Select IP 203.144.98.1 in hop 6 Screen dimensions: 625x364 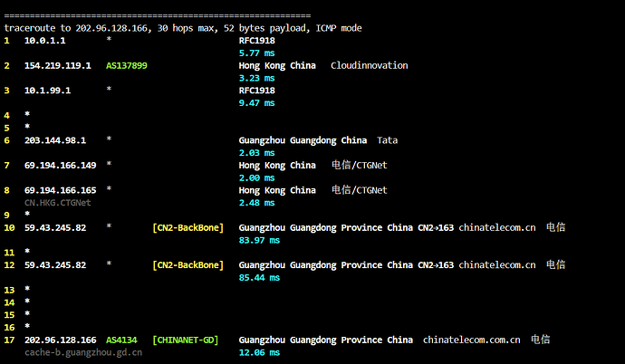[55, 140]
